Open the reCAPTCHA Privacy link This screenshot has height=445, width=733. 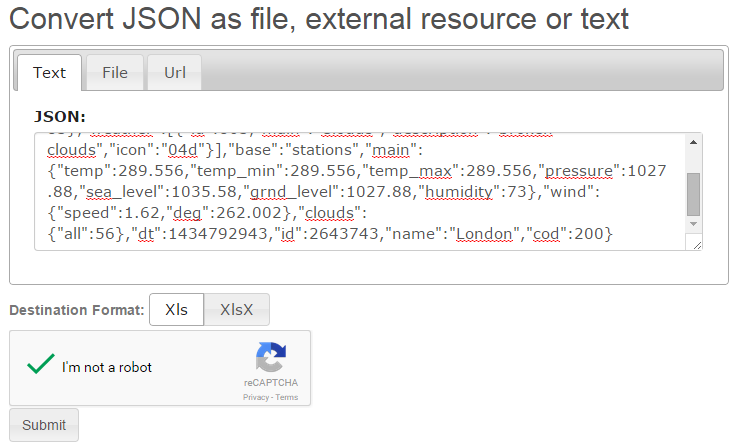click(256, 397)
